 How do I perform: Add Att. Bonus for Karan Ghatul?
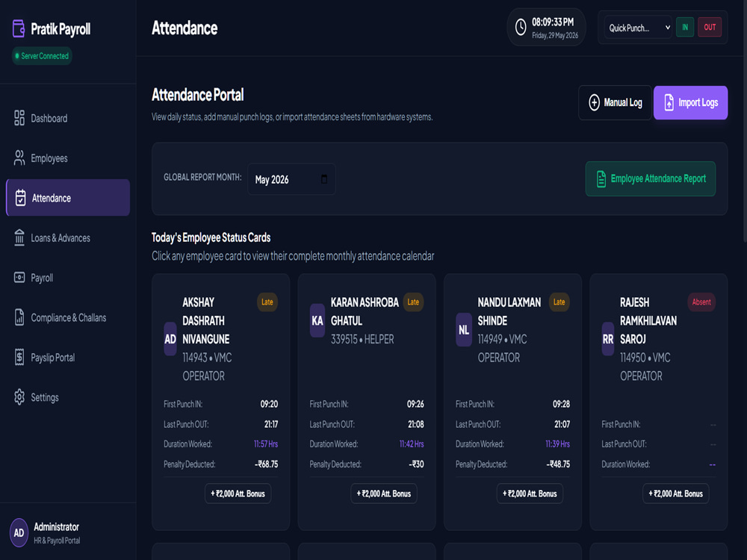pos(384,494)
